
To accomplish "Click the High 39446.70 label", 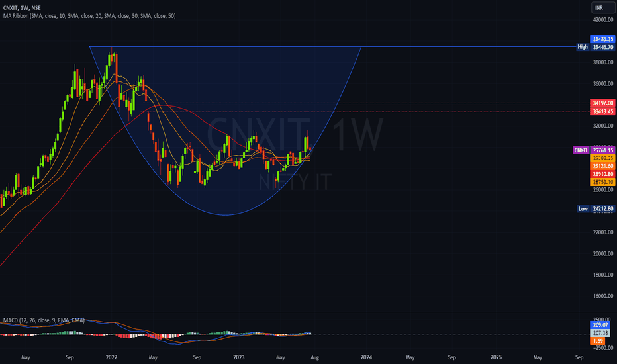I will [595, 47].
